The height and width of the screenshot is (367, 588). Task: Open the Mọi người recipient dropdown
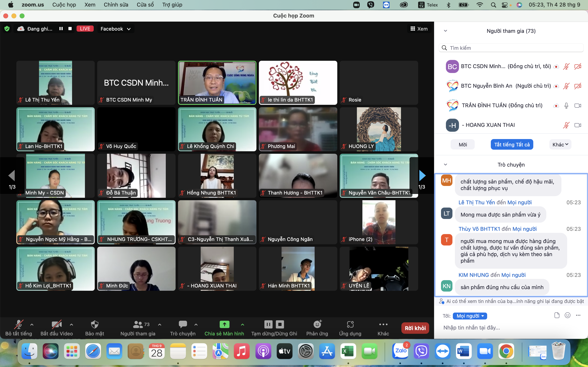pyautogui.click(x=470, y=316)
